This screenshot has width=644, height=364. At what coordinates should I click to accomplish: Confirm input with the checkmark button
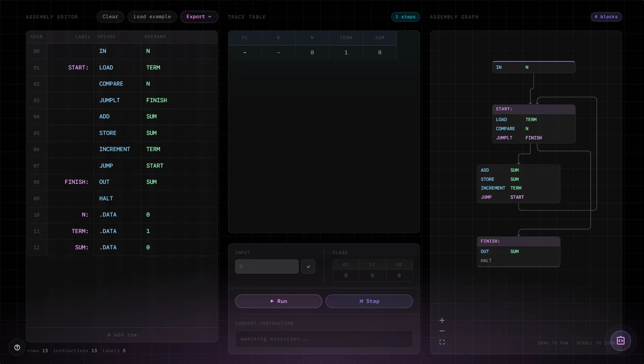tap(308, 267)
